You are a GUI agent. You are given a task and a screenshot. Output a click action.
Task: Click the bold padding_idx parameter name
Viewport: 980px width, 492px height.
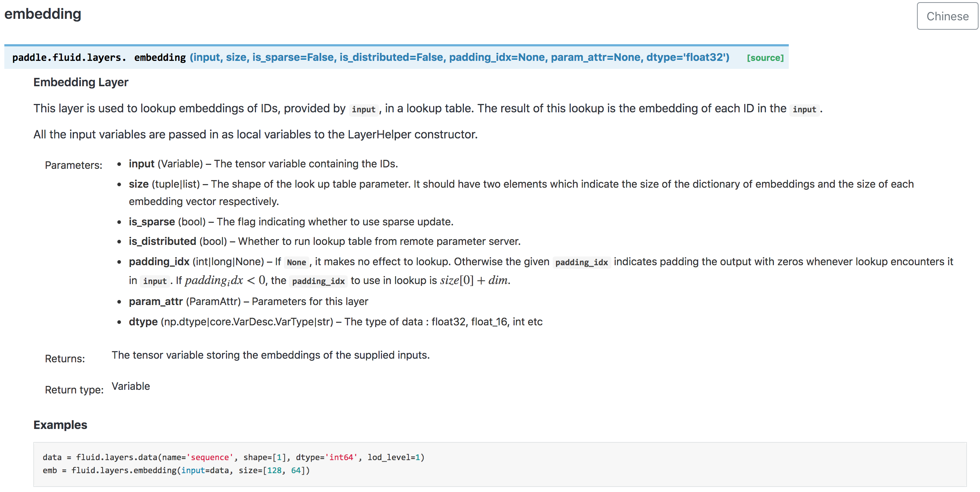tap(159, 262)
